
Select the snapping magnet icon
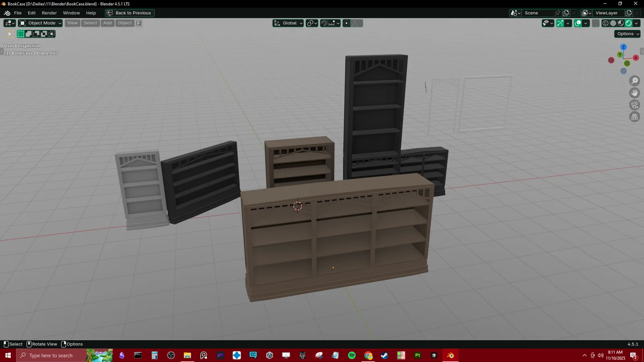tap(324, 23)
